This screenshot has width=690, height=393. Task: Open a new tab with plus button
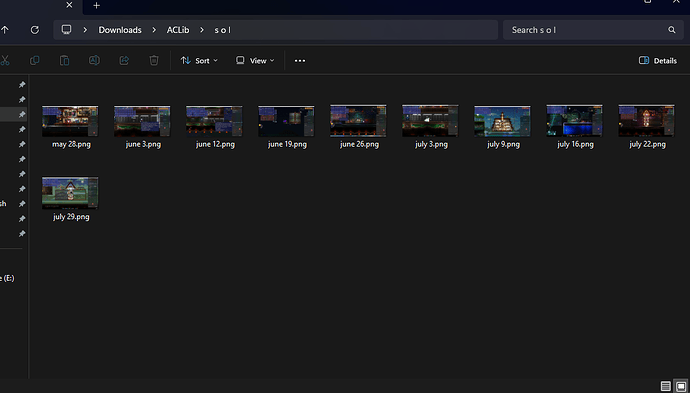pos(96,5)
